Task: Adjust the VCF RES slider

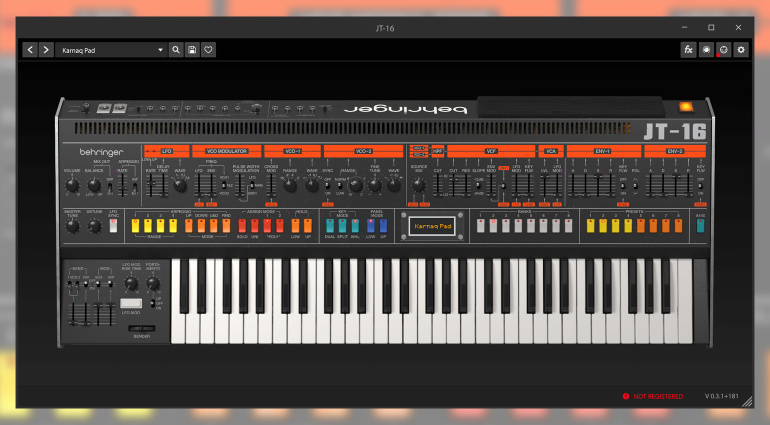Action: coord(465,186)
